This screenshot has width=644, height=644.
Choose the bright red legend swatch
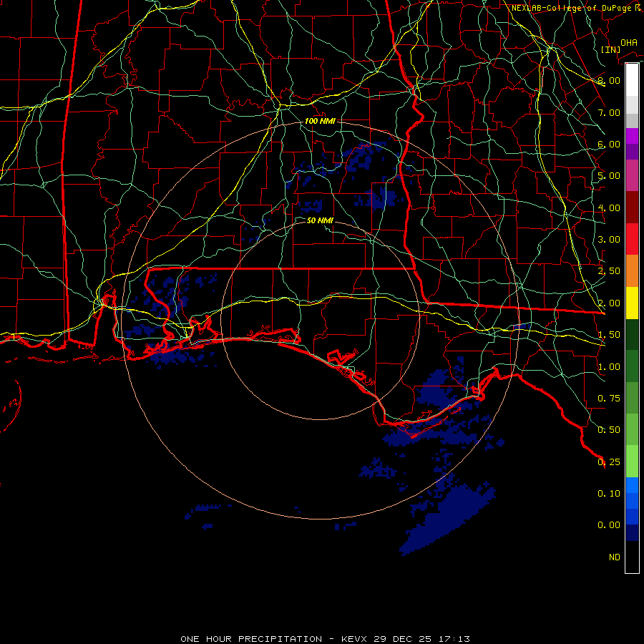(632, 239)
